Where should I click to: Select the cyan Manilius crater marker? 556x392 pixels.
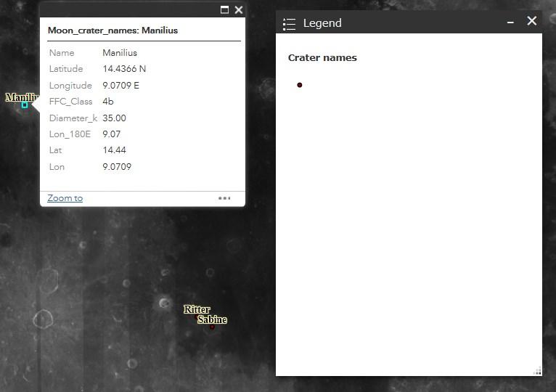(x=25, y=105)
